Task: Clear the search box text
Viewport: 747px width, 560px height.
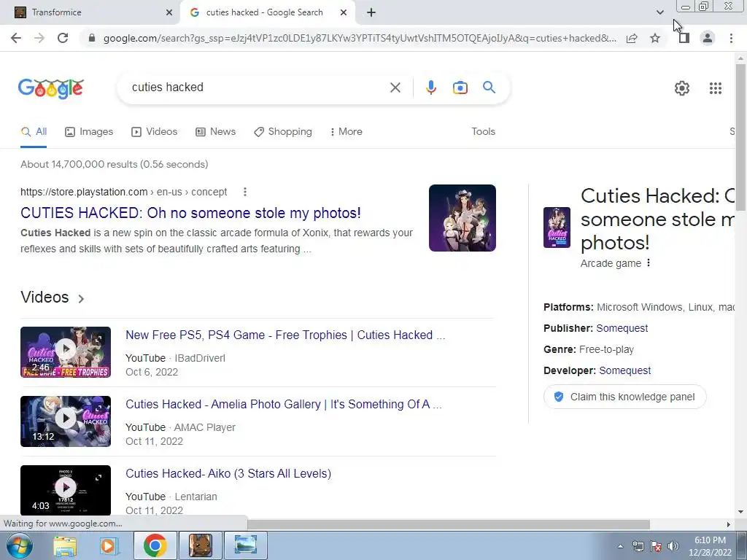Action: (x=395, y=87)
